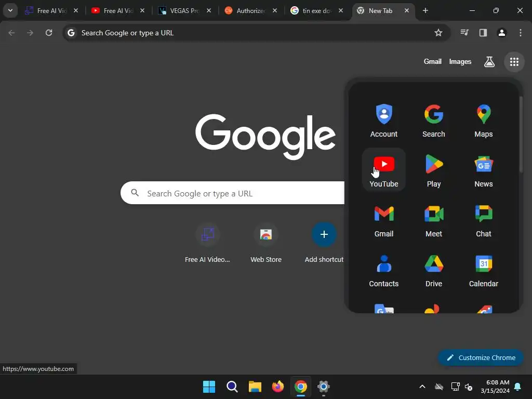Viewport: 532px width, 399px height.
Task: Open Google Account in apps panel
Action: 384,121
